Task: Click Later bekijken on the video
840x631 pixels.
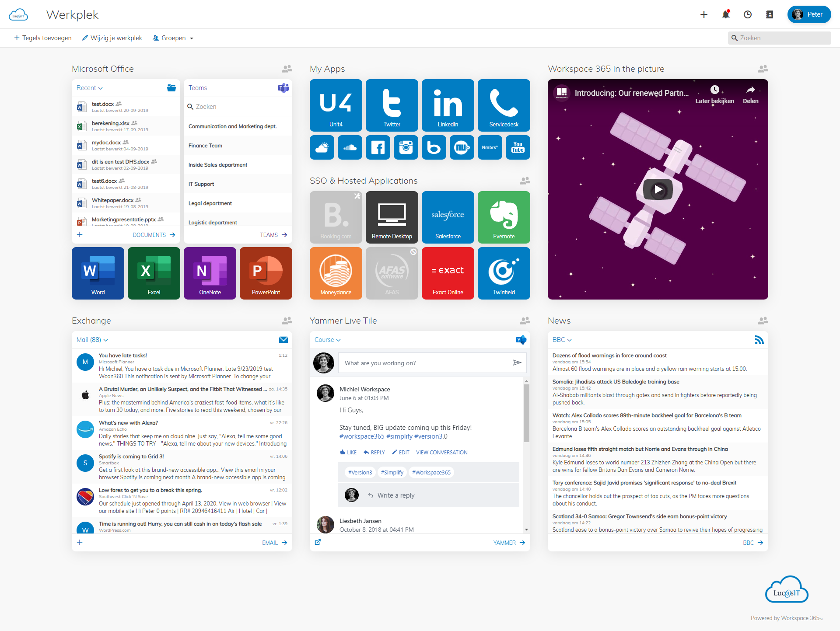Action: [715, 95]
